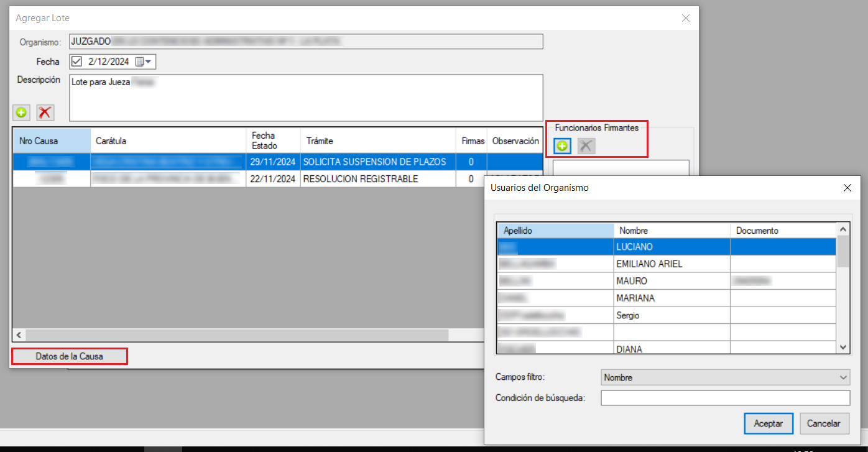Sort users by Nombre column header
This screenshot has height=452, width=868.
coord(671,231)
